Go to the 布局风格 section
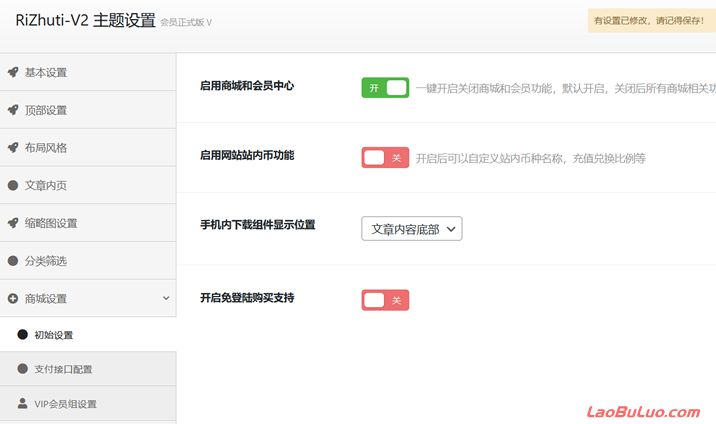This screenshot has width=716, height=424. (88, 147)
